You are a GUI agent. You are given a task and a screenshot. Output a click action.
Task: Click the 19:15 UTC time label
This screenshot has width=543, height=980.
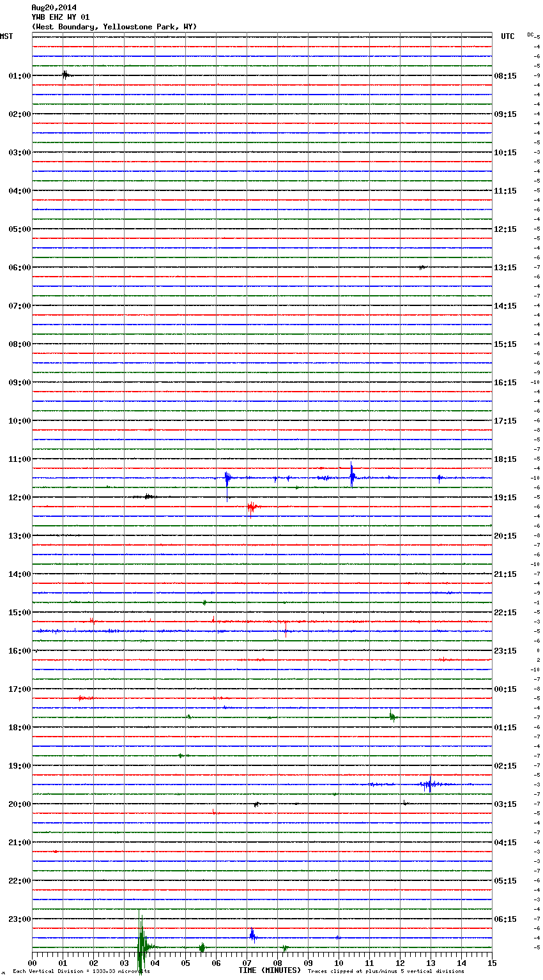point(505,498)
